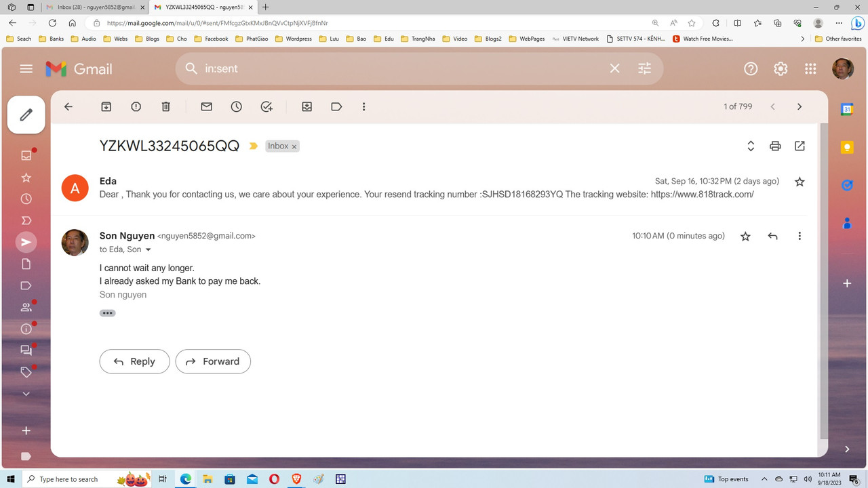This screenshot has width=868, height=488.
Task: Star Son Nguyen's reply message
Action: (x=745, y=236)
